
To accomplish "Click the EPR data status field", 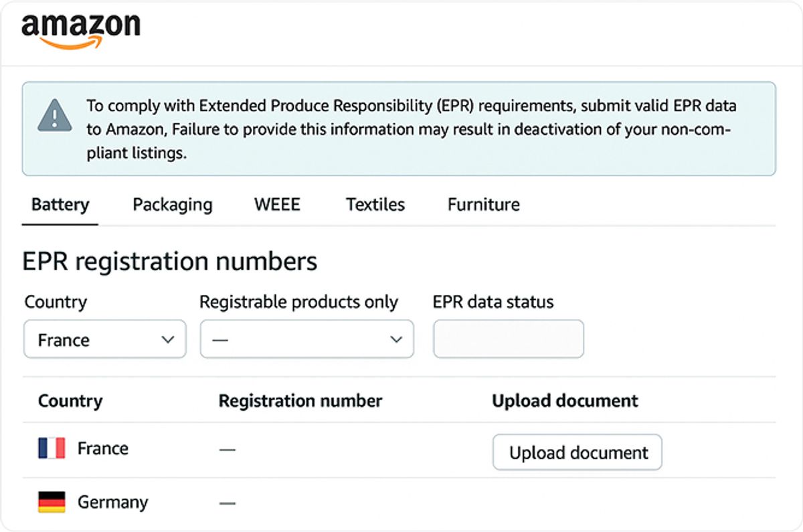I will [509, 339].
